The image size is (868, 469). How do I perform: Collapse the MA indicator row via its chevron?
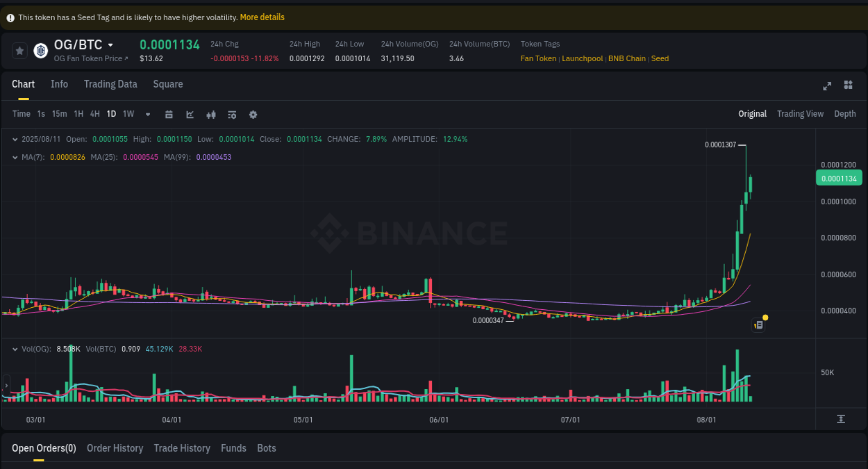[14, 156]
